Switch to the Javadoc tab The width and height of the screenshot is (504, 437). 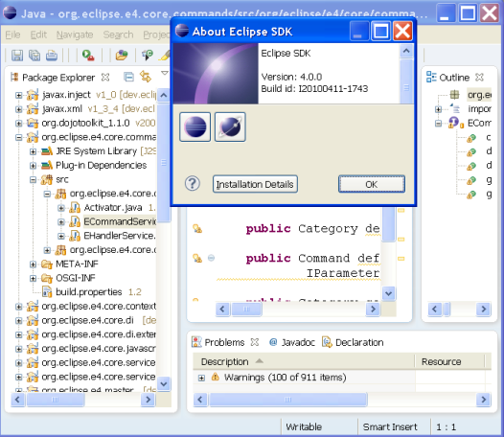(292, 342)
